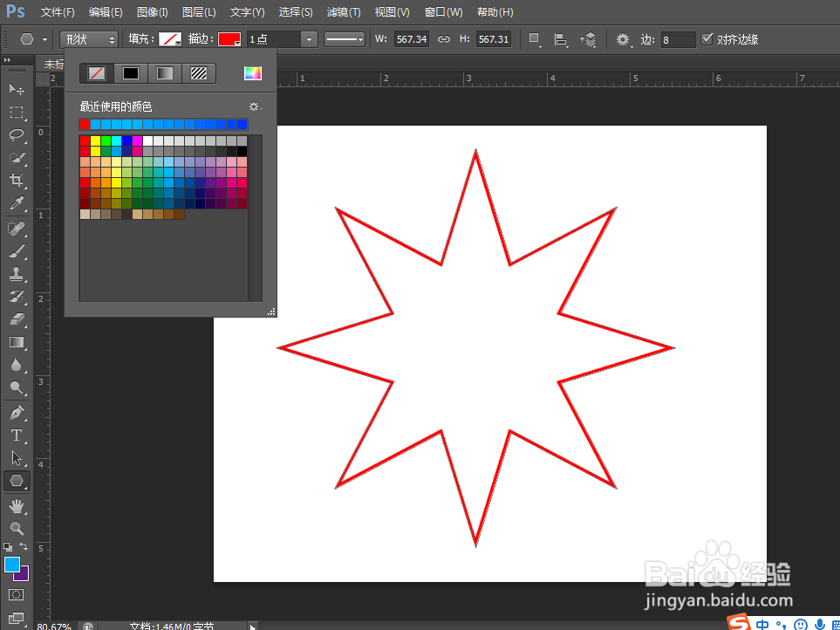This screenshot has width=840, height=630.
Task: Choose Pattern fill type
Action: tap(199, 73)
